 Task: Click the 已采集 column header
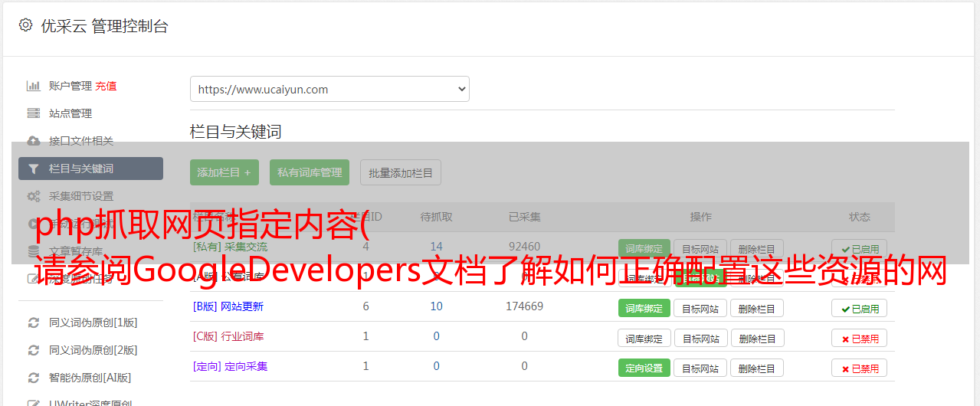524,217
